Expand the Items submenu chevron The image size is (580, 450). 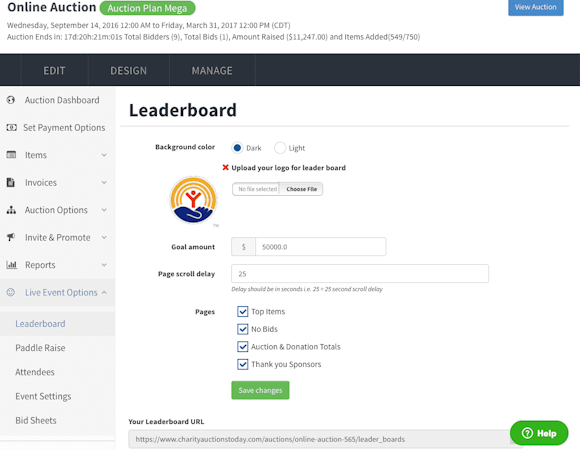point(104,155)
